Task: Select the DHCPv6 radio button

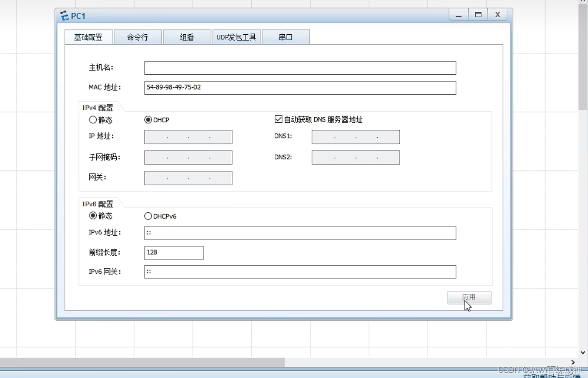Action: [x=148, y=216]
